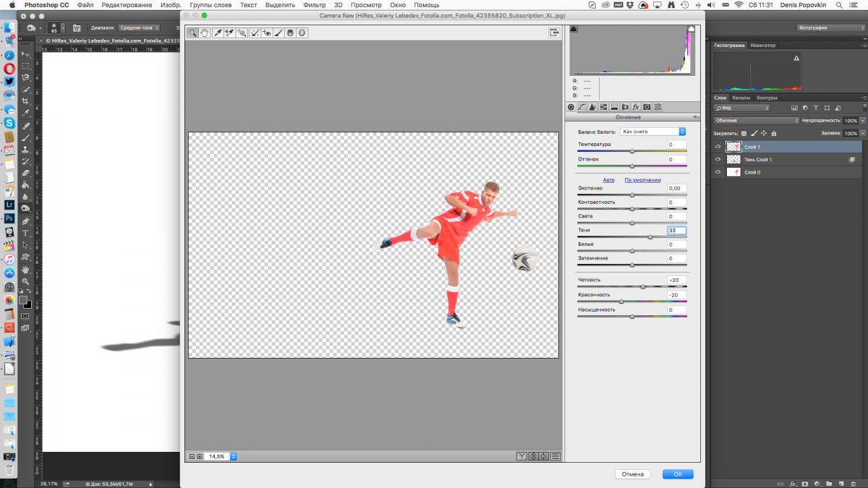Hide the Слой 1 layer

click(x=718, y=147)
